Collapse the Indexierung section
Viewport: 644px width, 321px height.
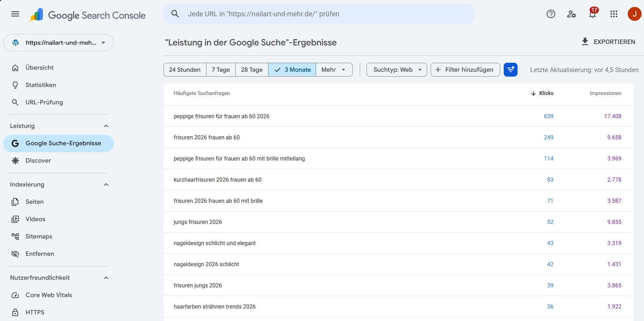click(106, 184)
